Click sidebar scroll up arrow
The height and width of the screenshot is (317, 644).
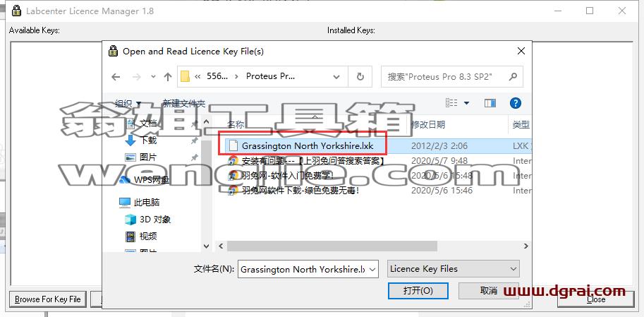(207, 121)
